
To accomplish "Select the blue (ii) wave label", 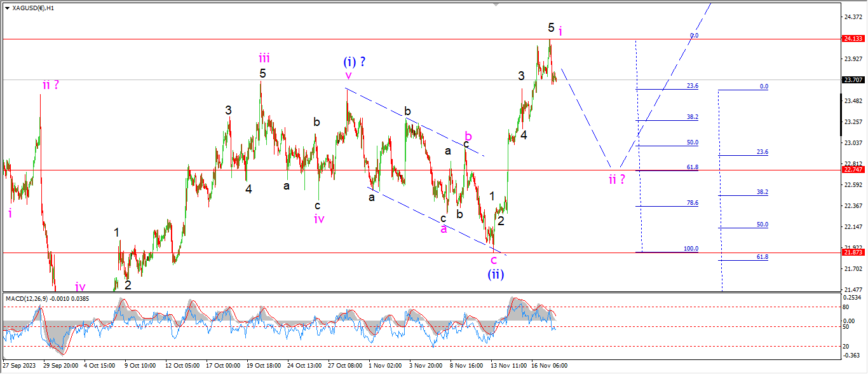I will (496, 275).
